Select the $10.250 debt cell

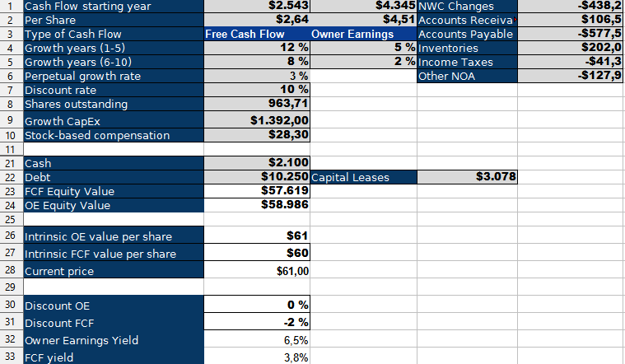[x=257, y=177]
